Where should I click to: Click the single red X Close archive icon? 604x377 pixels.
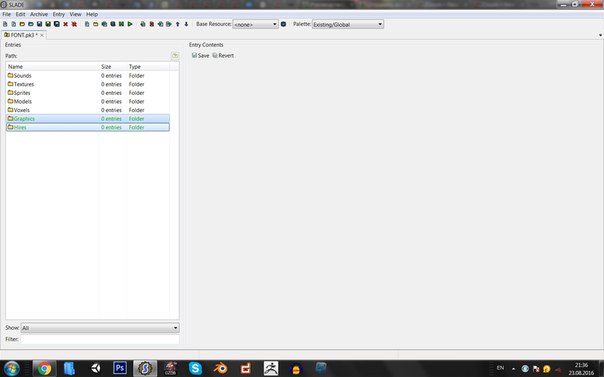click(x=65, y=24)
